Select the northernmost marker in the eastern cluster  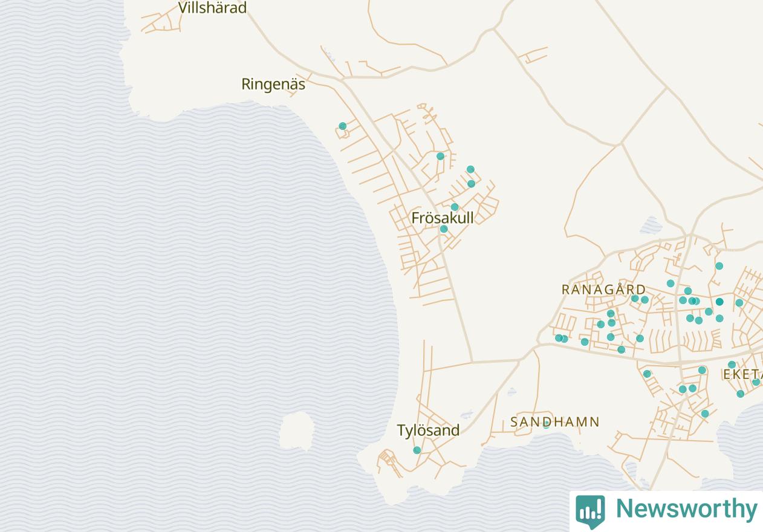pos(719,266)
